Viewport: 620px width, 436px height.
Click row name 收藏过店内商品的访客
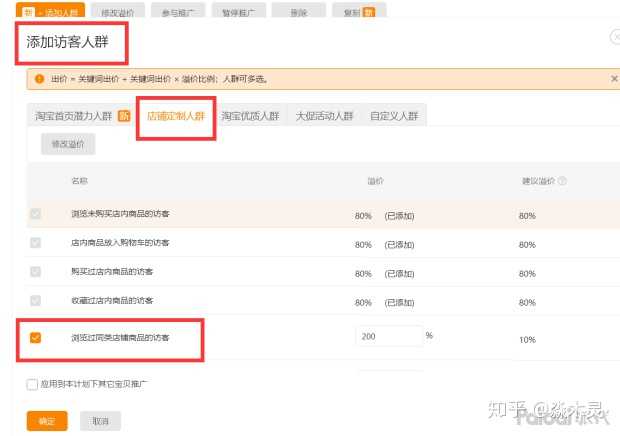(112, 300)
